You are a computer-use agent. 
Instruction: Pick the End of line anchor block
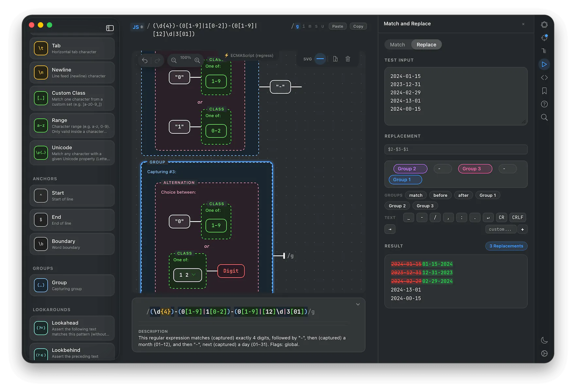pyautogui.click(x=72, y=220)
